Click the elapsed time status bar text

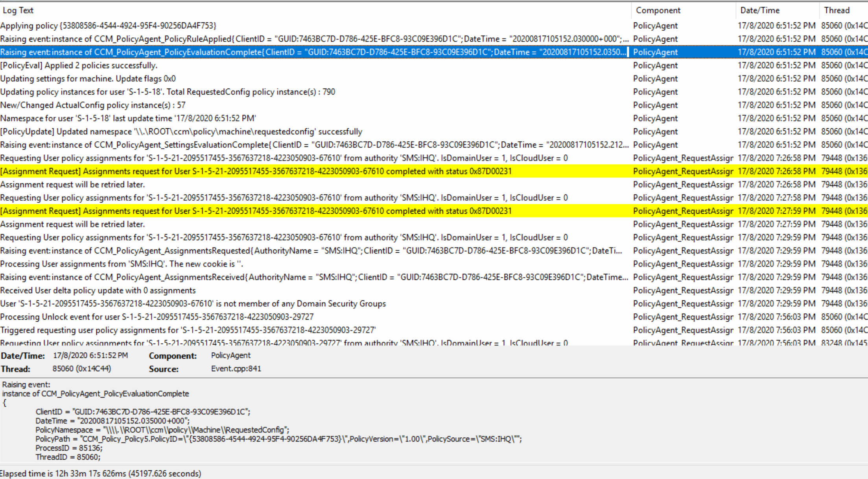101,473
